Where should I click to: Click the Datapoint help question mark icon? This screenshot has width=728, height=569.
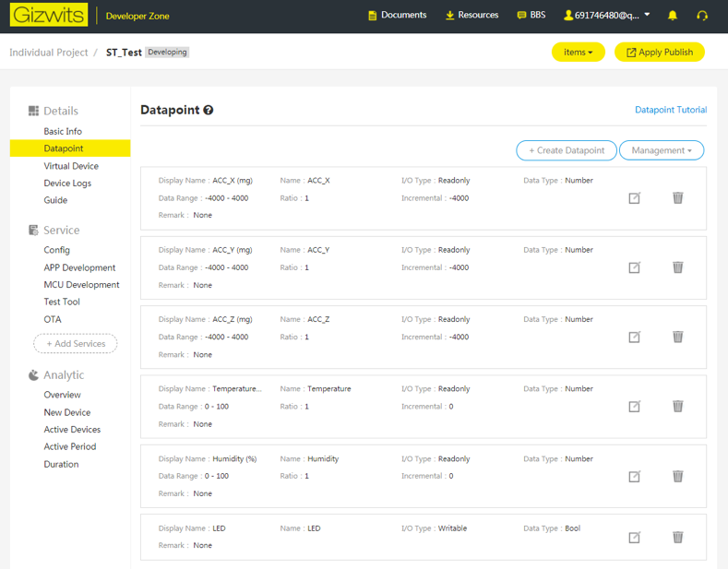click(209, 111)
